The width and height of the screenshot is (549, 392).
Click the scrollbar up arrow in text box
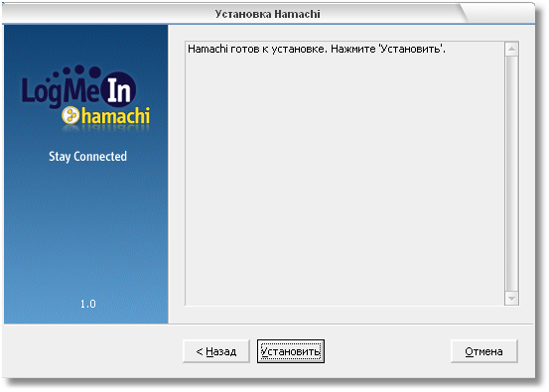[x=511, y=49]
